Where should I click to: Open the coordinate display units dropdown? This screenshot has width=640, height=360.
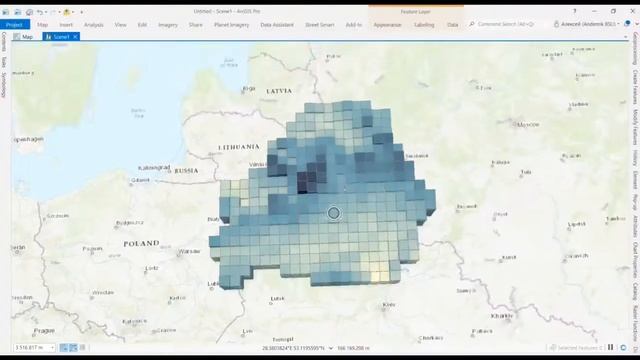click(331, 349)
